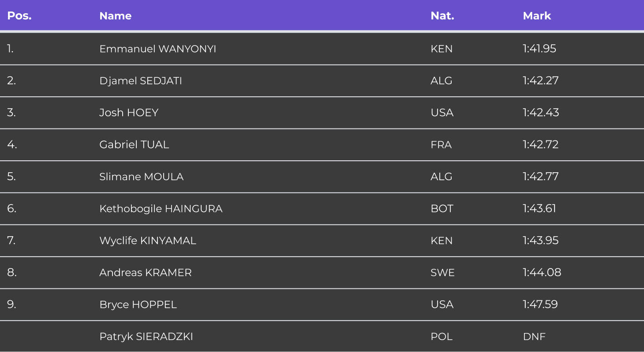Click the Name column header
Viewport: 644px width, 352px height.
[116, 16]
